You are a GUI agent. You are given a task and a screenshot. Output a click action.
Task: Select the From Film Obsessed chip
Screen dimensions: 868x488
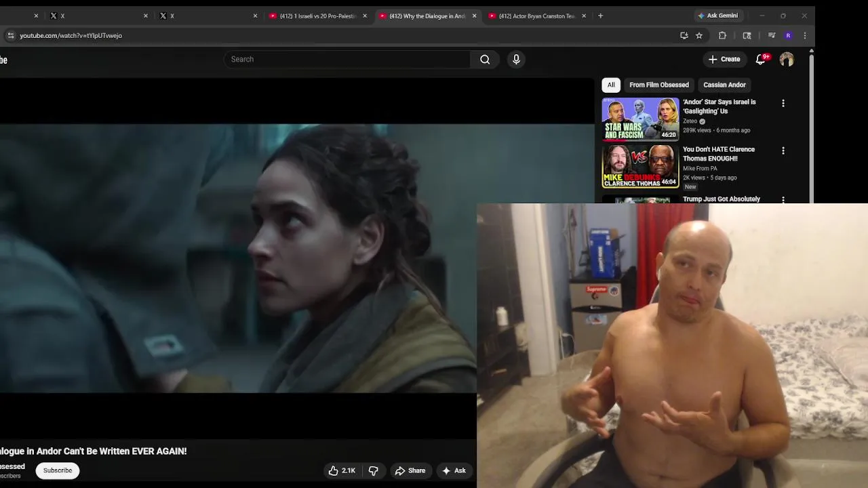pos(658,85)
